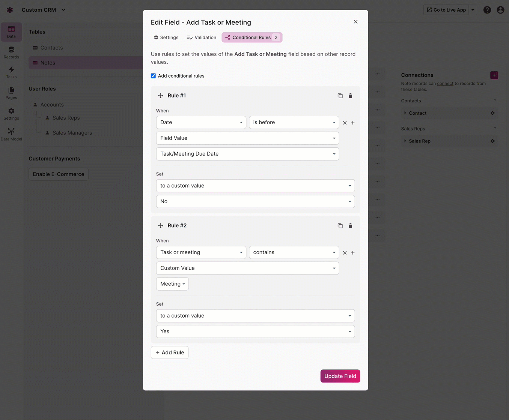Open the Tasks sidebar section
The height and width of the screenshot is (420, 509).
[x=11, y=72]
